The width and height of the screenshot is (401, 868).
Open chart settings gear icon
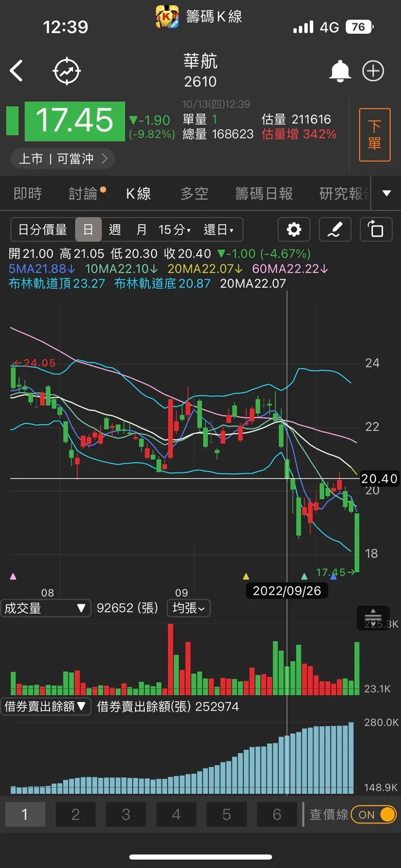[x=294, y=230]
